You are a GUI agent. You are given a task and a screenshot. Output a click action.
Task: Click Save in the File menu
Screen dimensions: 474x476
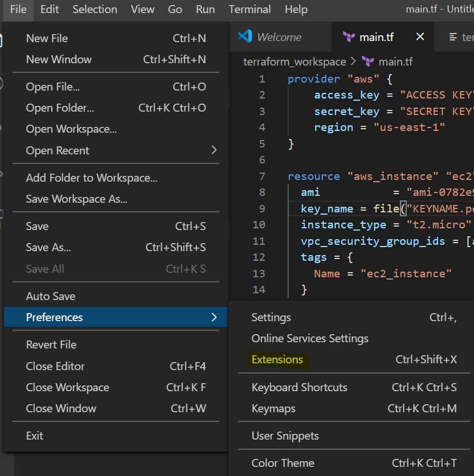click(116, 227)
